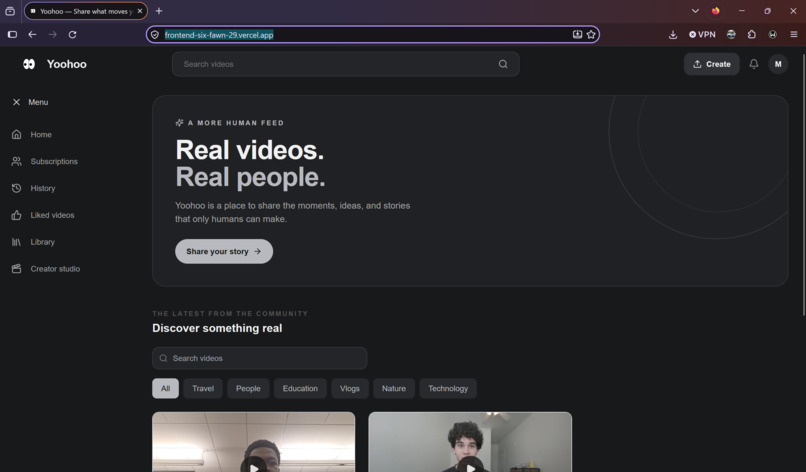Focus the Search videos field under Discover something real
Image resolution: width=806 pixels, height=472 pixels.
point(260,358)
